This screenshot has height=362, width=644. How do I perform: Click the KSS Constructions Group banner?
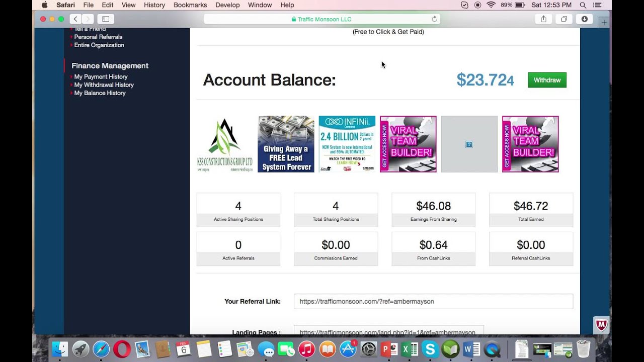225,144
